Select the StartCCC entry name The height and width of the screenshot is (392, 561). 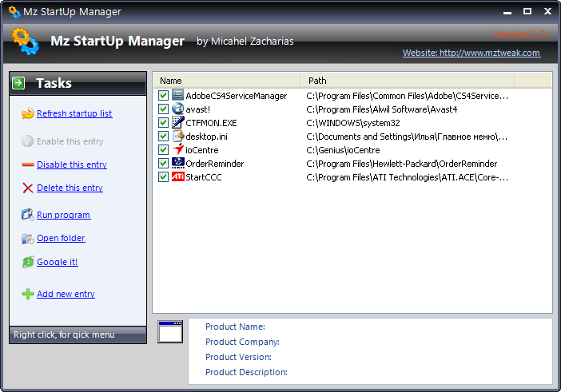(204, 177)
